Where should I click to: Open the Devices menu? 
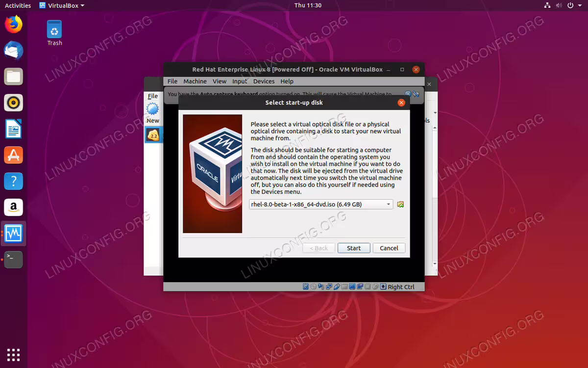pos(264,81)
